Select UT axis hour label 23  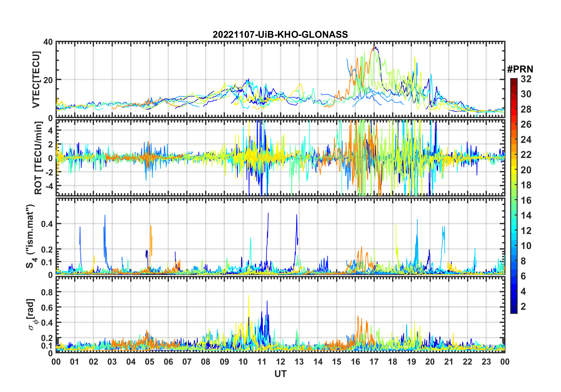(x=486, y=362)
